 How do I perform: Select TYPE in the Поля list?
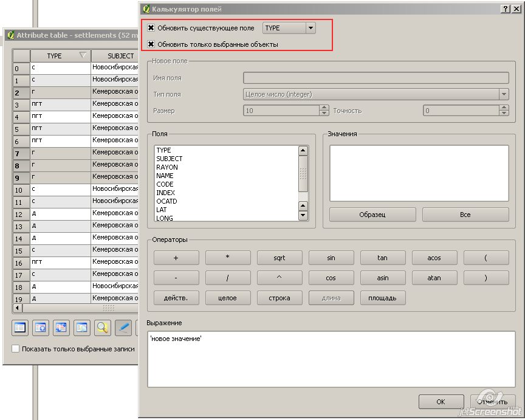pos(163,150)
